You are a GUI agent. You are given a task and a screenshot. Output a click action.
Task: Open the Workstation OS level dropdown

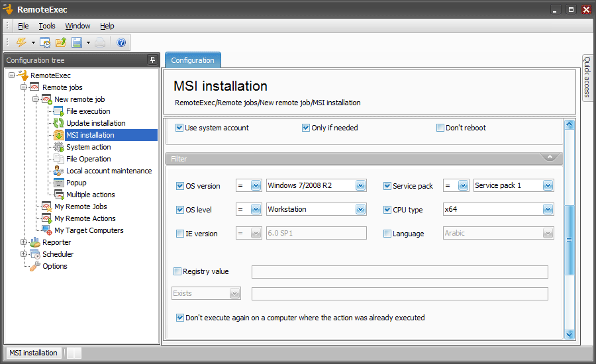360,209
